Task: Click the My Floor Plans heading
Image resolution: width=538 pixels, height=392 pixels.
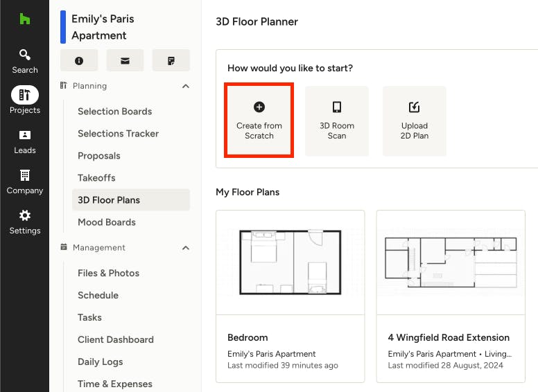Action: 248,193
